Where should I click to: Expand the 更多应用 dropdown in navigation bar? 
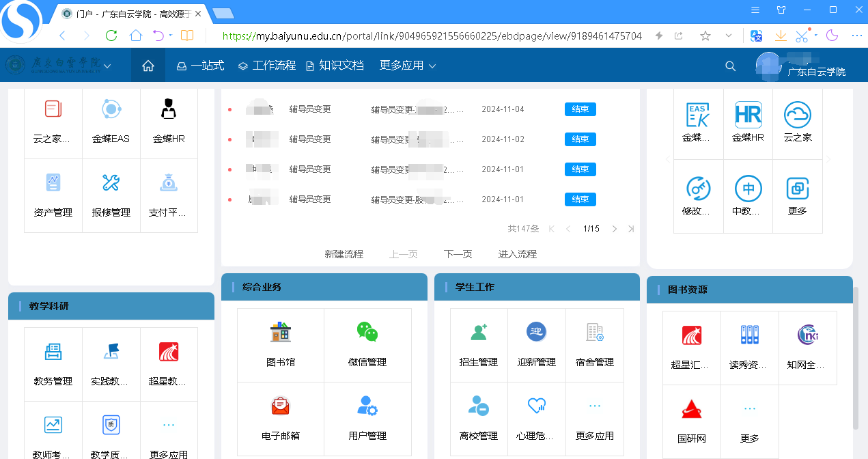(x=408, y=66)
